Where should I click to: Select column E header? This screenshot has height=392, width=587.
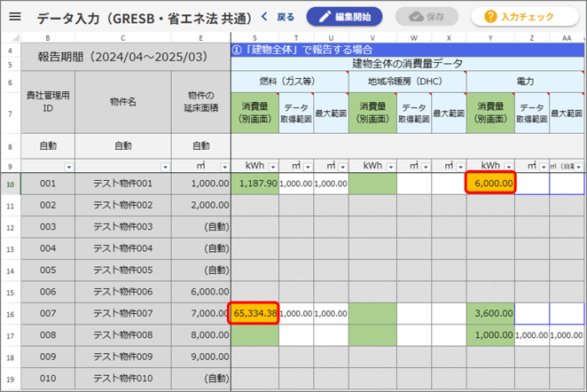201,38
